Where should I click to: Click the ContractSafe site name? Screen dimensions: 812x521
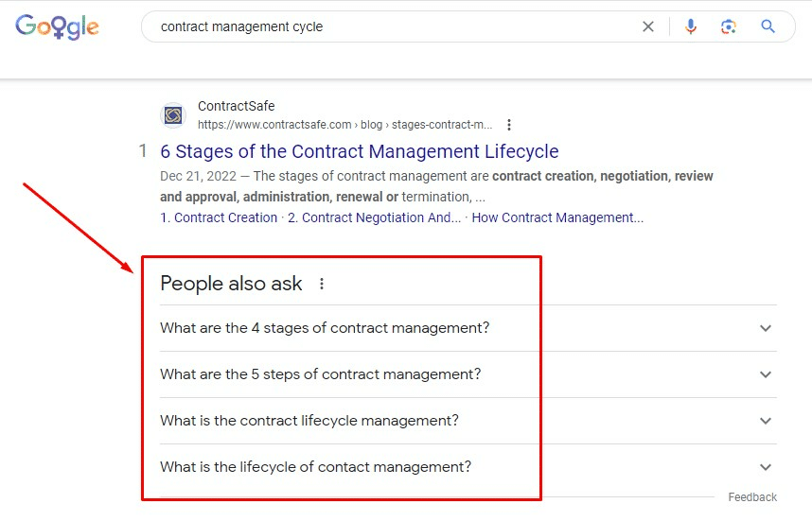pyautogui.click(x=237, y=106)
